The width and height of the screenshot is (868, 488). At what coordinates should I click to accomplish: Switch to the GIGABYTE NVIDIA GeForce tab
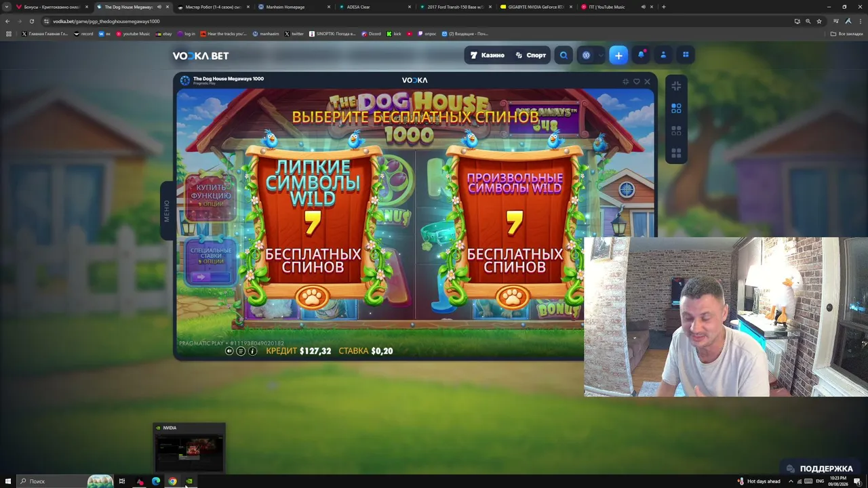point(536,7)
